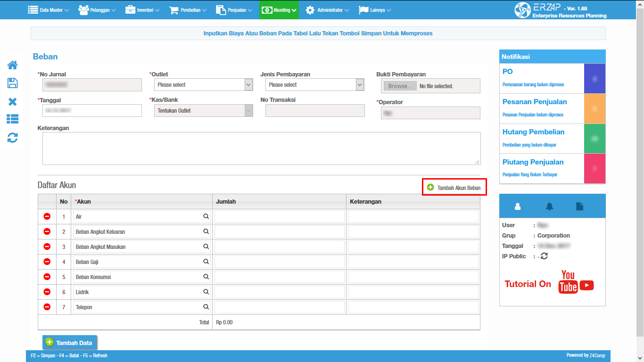Click the Tambah Akun Beban button

[454, 188]
